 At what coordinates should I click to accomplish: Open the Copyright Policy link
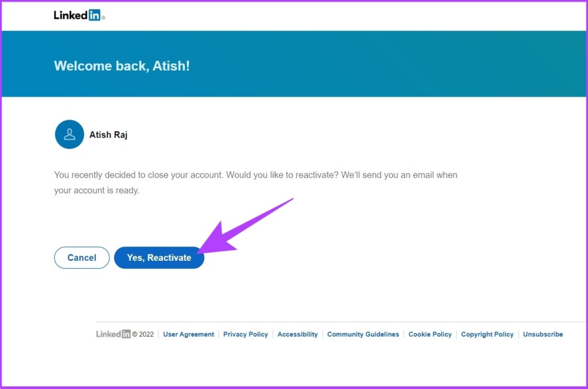point(487,334)
